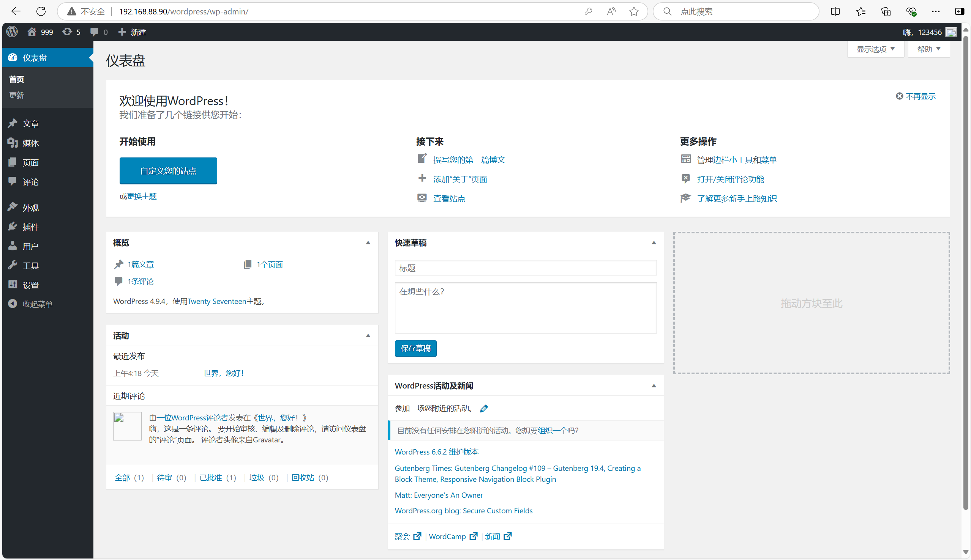
Task: Click 自定义您的站点 button
Action: 168,171
